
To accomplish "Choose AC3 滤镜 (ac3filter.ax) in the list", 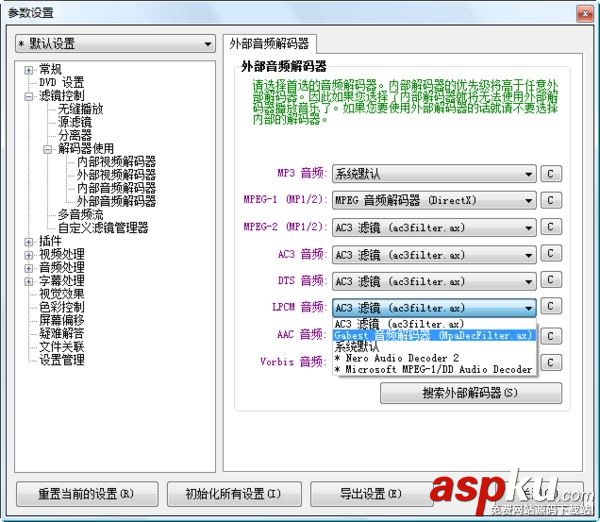I will (435, 324).
